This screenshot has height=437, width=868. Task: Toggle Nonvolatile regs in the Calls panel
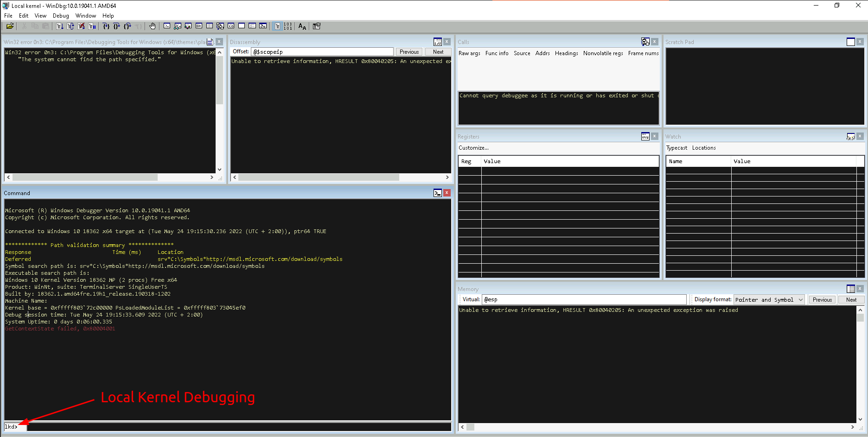pyautogui.click(x=603, y=53)
